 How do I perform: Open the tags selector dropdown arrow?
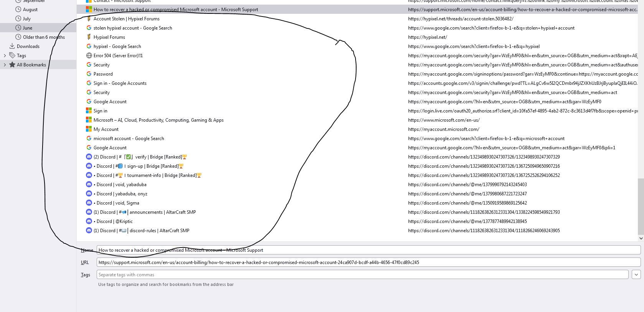636,274
